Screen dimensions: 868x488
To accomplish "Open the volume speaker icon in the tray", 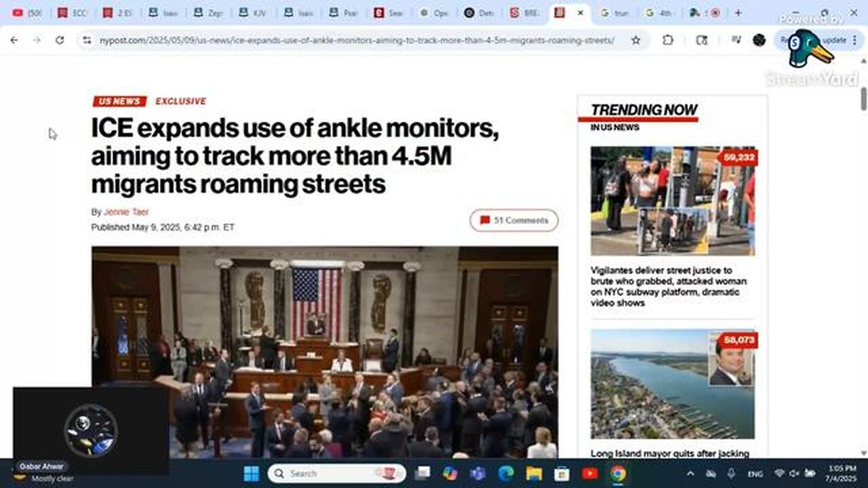I will click(794, 474).
